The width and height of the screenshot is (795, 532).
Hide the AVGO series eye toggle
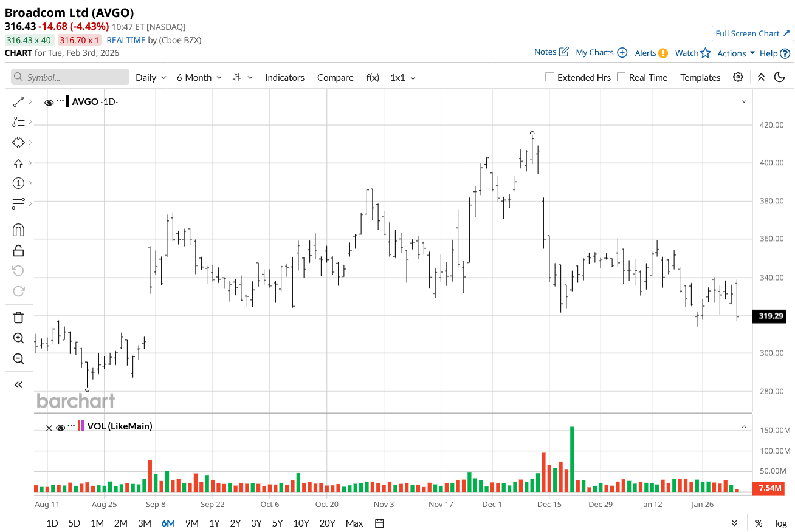pos(49,103)
